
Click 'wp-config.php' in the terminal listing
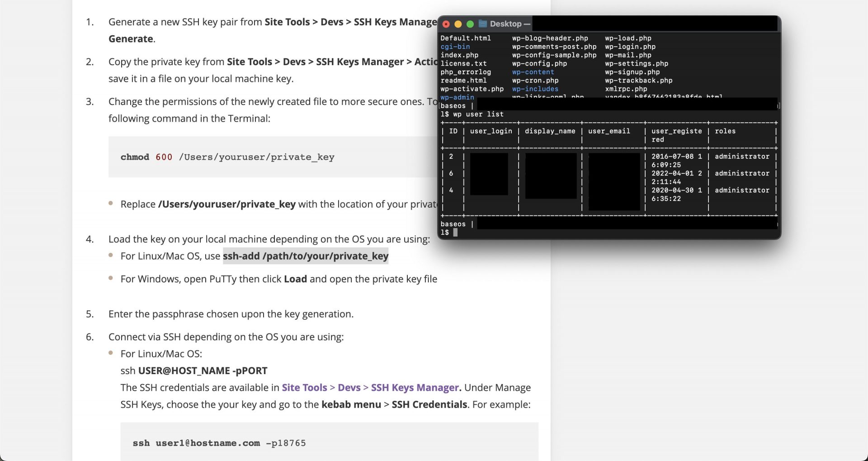(x=539, y=63)
